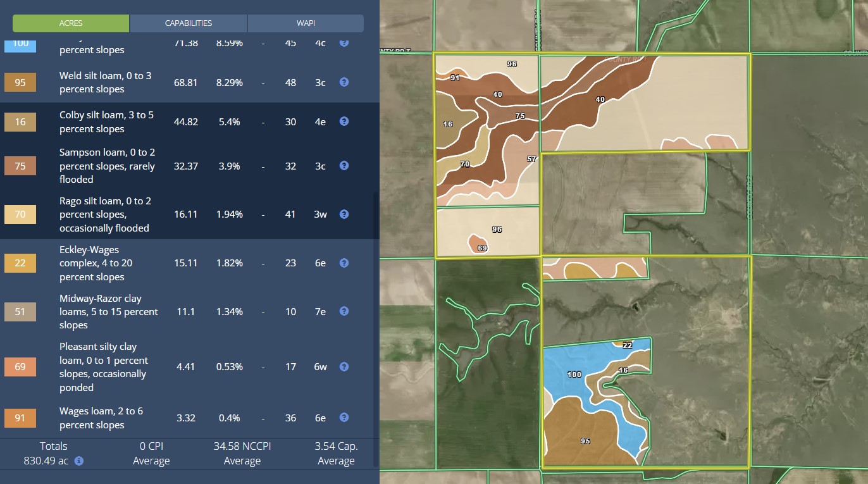
Task: Click help icon for Midway-Razor clay loams
Action: coord(344,311)
